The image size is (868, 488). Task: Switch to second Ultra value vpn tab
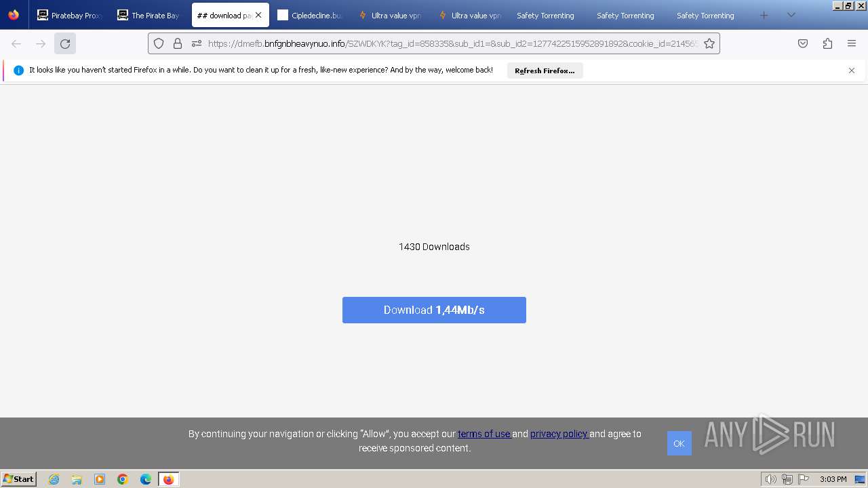tap(471, 15)
